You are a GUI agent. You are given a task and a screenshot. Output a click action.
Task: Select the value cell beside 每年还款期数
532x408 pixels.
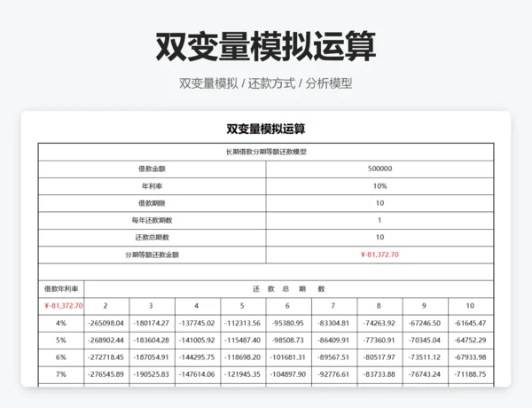tap(379, 220)
